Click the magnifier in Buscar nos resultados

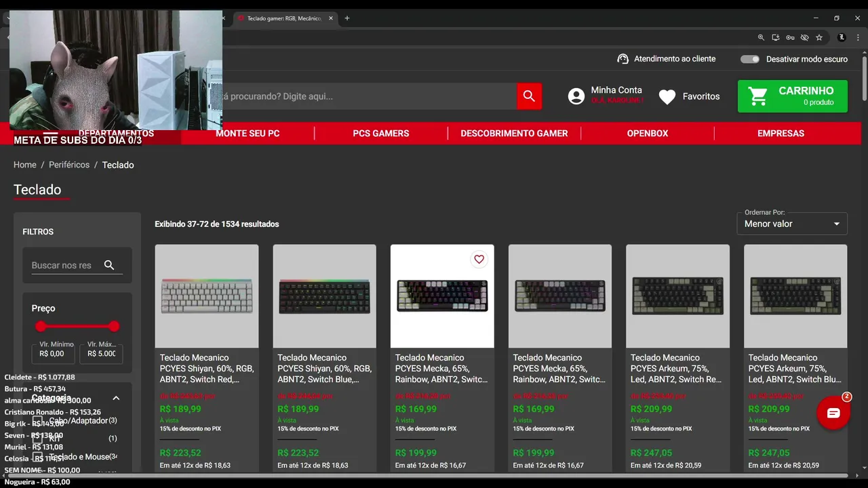tap(109, 265)
